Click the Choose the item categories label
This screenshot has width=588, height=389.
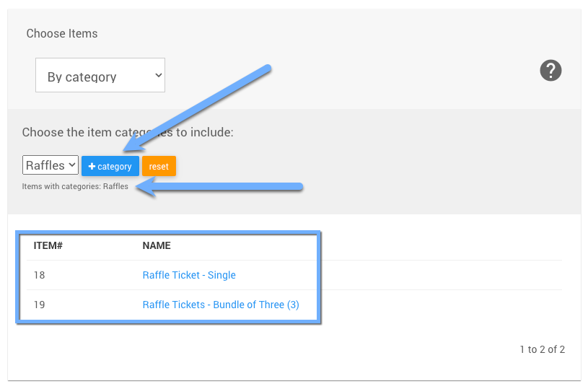128,132
